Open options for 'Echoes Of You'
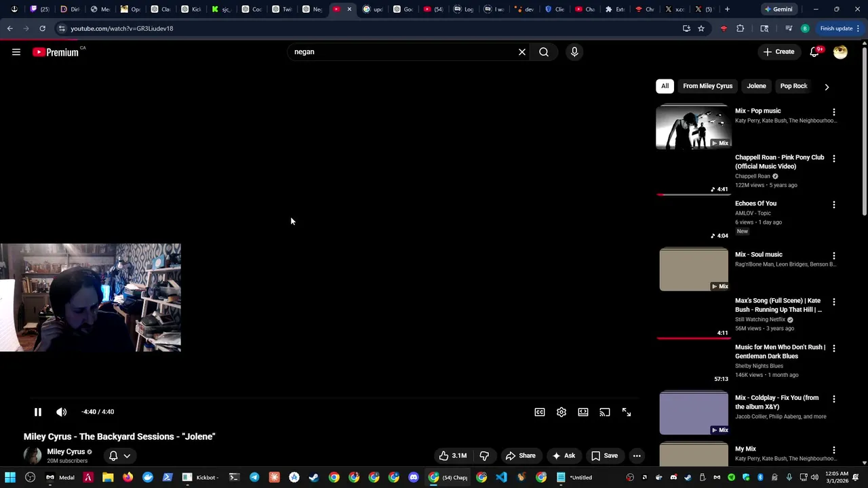This screenshot has width=868, height=488. click(834, 204)
